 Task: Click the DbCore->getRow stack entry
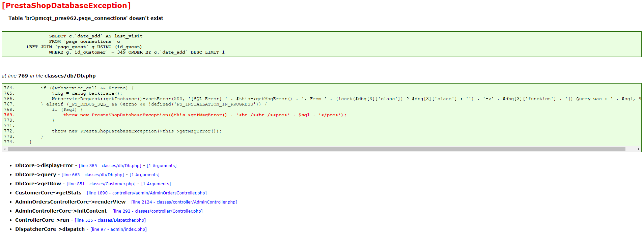pyautogui.click(x=38, y=184)
